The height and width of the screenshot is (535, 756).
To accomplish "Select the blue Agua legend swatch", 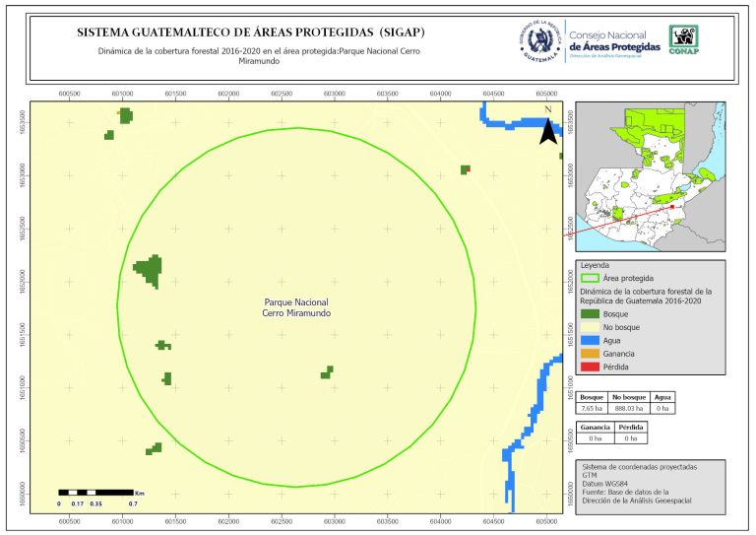I will pyautogui.click(x=590, y=340).
